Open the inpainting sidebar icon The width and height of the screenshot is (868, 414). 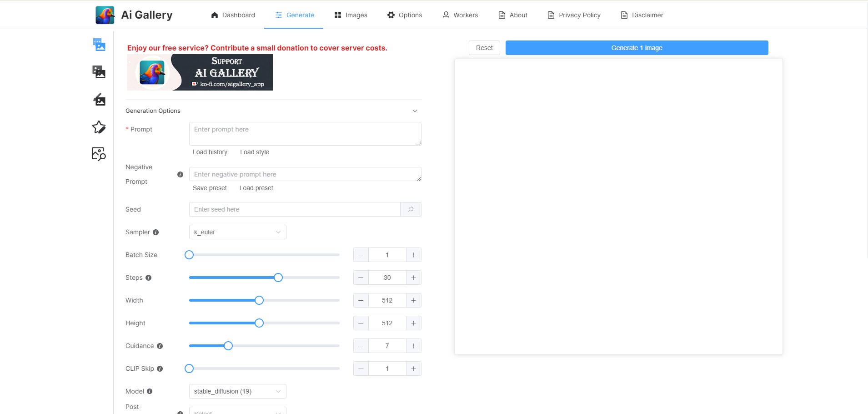tap(99, 99)
